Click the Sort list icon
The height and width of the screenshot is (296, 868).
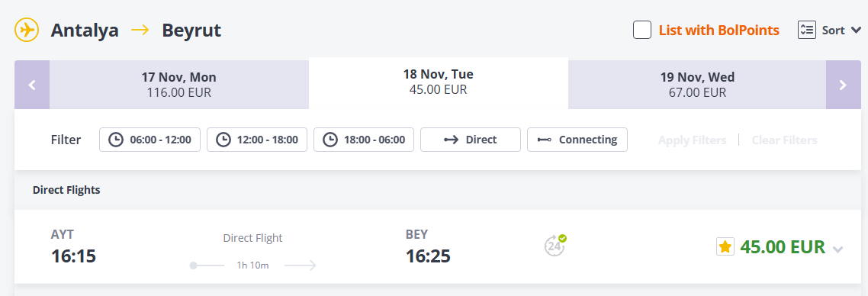pos(807,30)
